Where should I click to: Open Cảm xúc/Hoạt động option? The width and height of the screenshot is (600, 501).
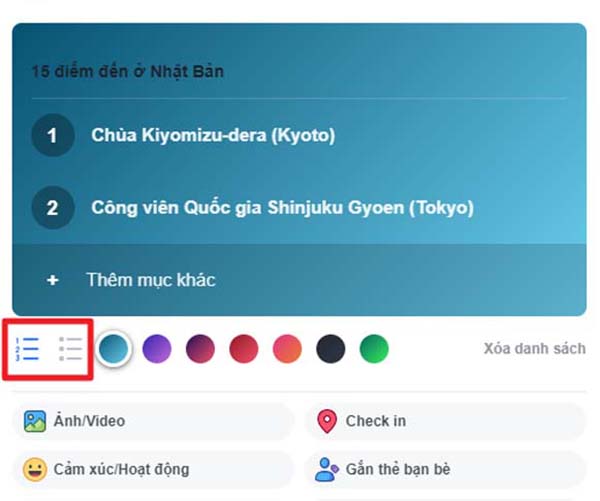coord(153,470)
